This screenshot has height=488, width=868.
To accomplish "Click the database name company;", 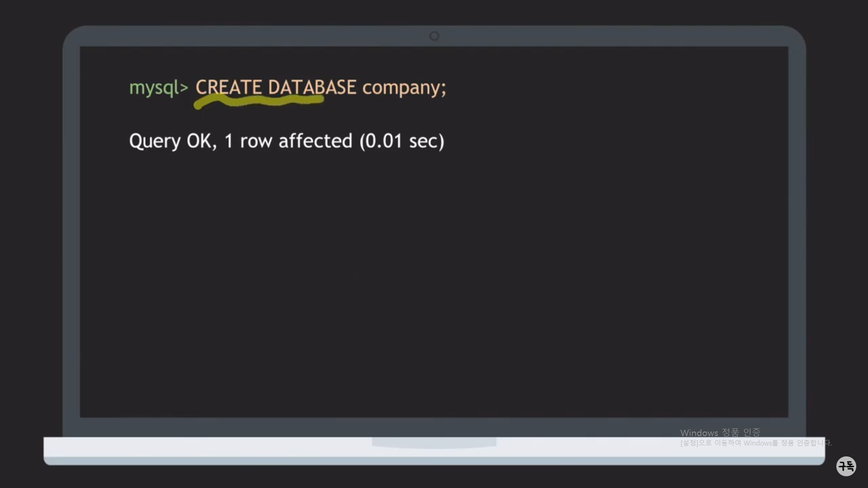I will [404, 88].
